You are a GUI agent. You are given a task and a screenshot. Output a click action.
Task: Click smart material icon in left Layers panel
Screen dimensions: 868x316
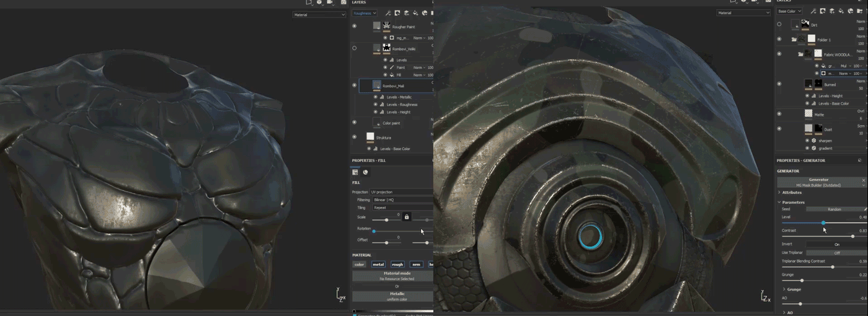pos(425,12)
